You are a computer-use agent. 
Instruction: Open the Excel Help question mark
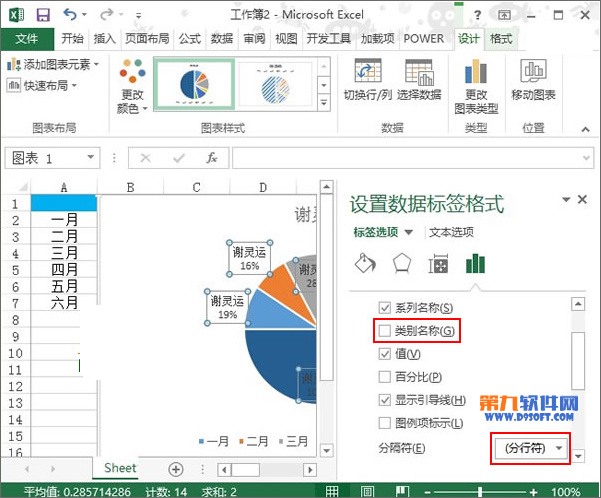(477, 15)
